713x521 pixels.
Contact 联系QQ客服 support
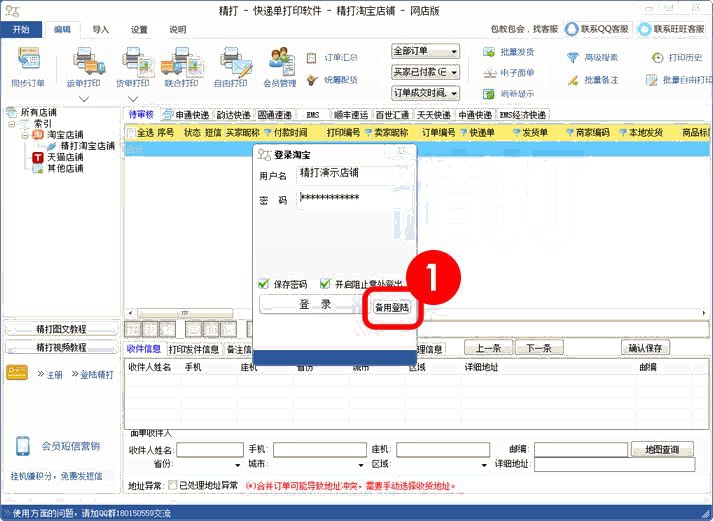(x=598, y=29)
